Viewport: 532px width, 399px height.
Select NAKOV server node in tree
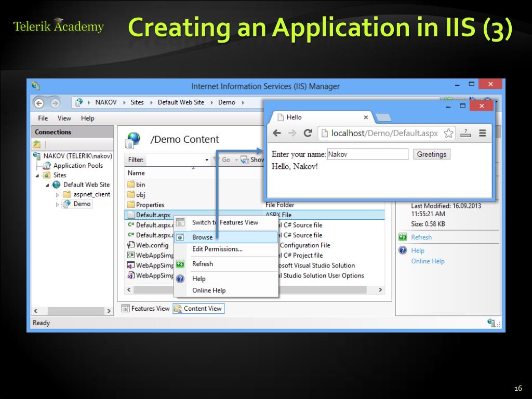(x=78, y=156)
